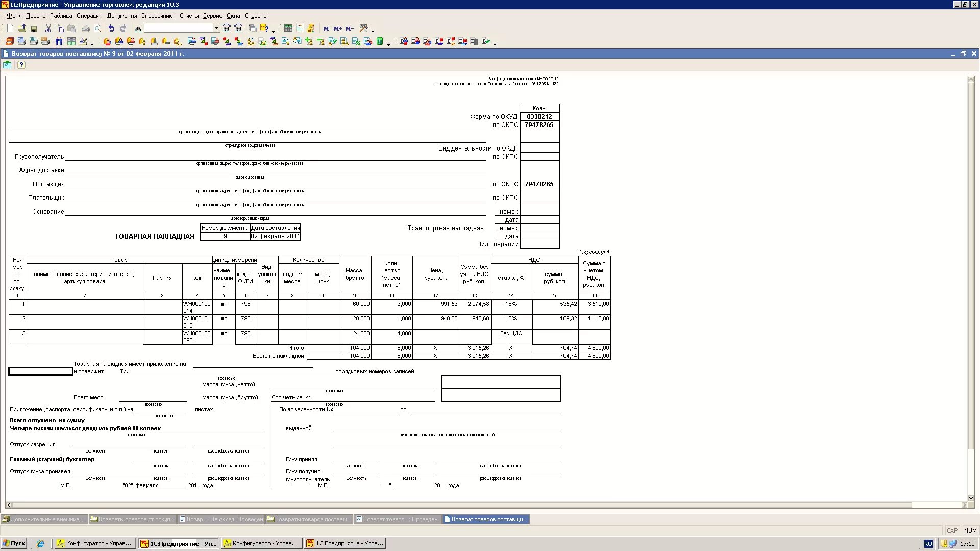Select the total cell '4 620,00' in Итого row
This screenshot has width=980, height=551.
tap(595, 348)
